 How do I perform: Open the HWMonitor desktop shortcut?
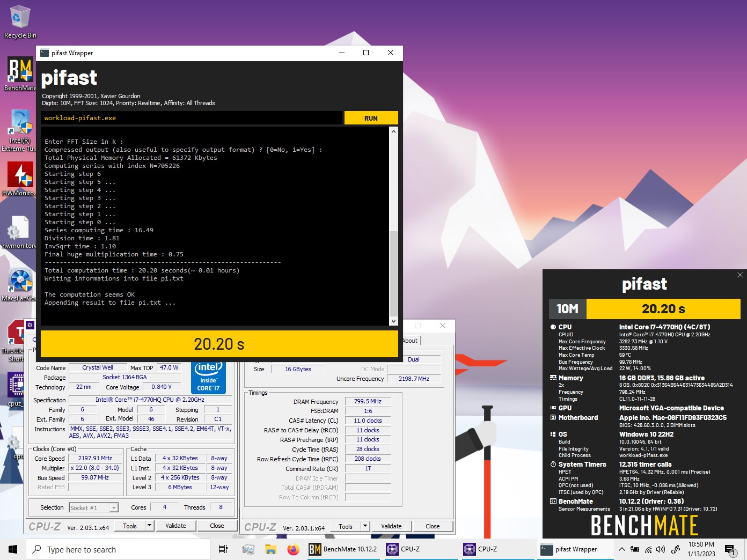click(x=20, y=179)
